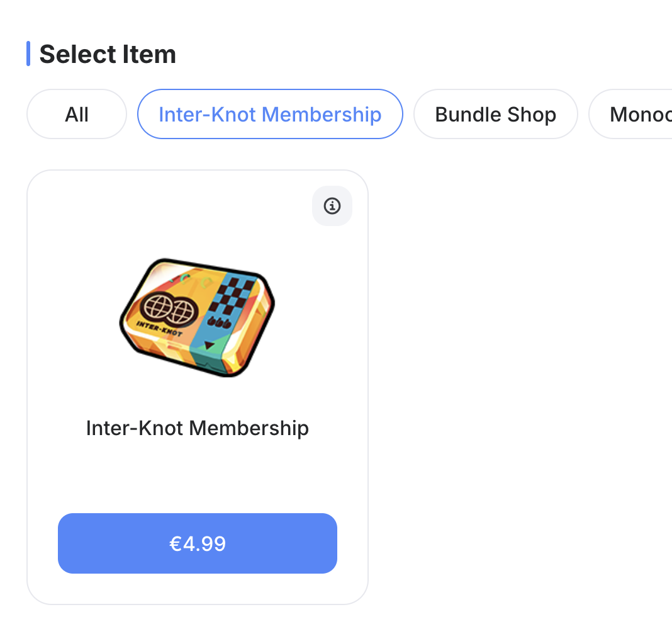Screen dimensions: 672x641
Task: Click the Inter-Knot Membership item title
Action: pyautogui.click(x=198, y=428)
